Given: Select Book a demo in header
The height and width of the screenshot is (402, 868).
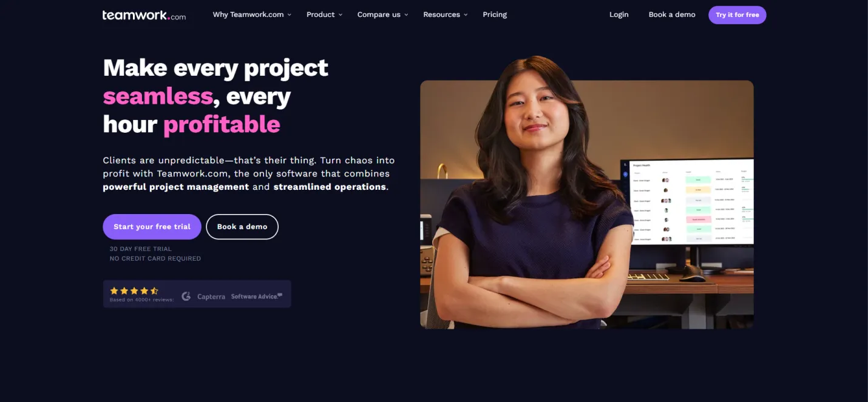Looking at the screenshot, I should pos(672,15).
